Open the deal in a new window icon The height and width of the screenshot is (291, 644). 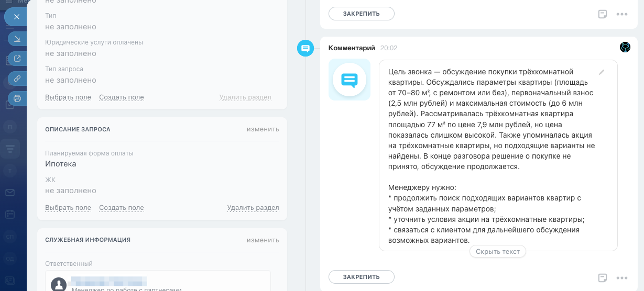click(x=17, y=59)
